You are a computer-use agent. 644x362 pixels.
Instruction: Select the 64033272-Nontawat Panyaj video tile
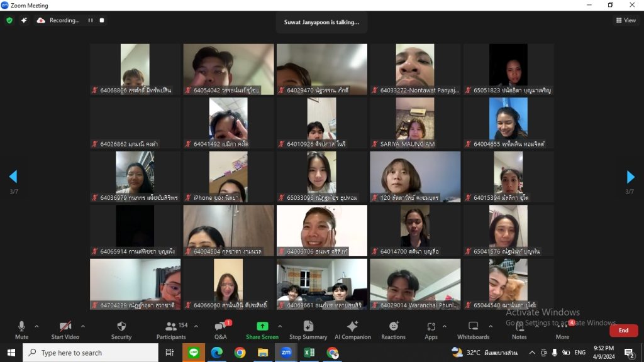(x=415, y=69)
